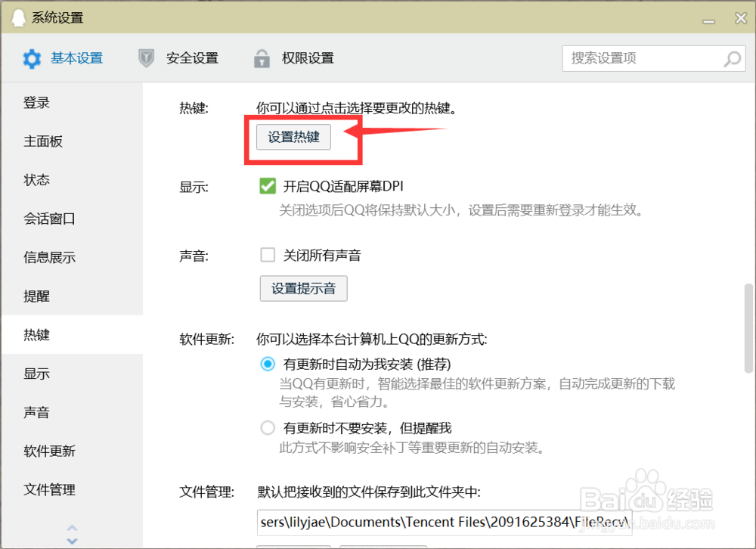This screenshot has width=756, height=549.
Task: Click the padlock icon for 权限设置
Action: (x=262, y=58)
